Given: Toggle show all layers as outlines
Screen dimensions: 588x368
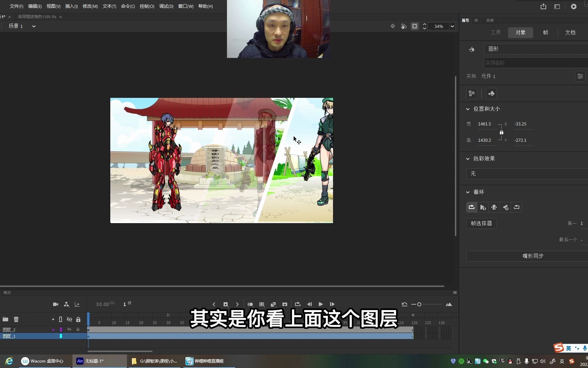Looking at the screenshot, I should [61, 319].
